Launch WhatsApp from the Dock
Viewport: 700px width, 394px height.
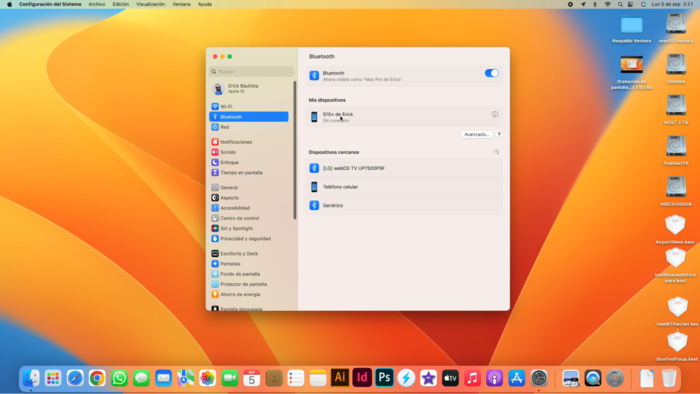(119, 378)
